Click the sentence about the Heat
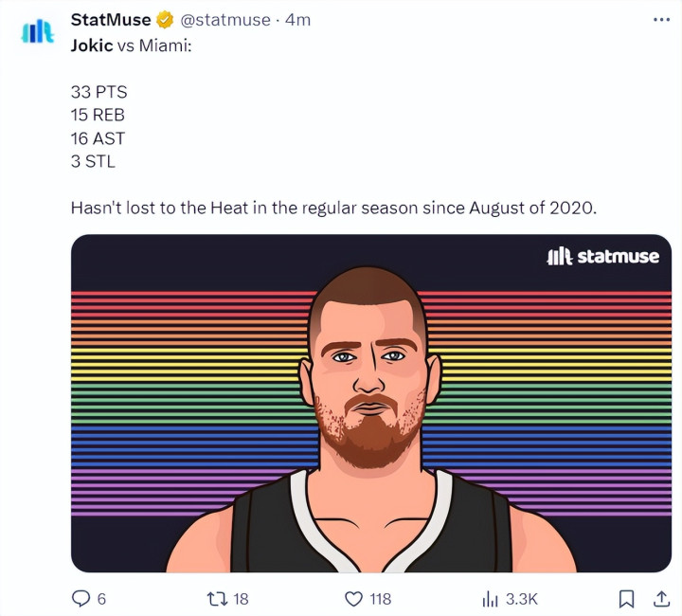 333,208
